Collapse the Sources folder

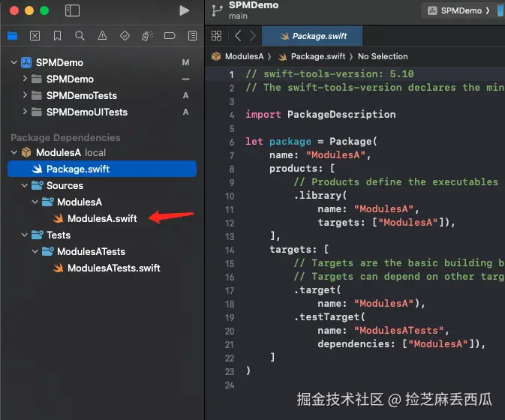coord(25,185)
